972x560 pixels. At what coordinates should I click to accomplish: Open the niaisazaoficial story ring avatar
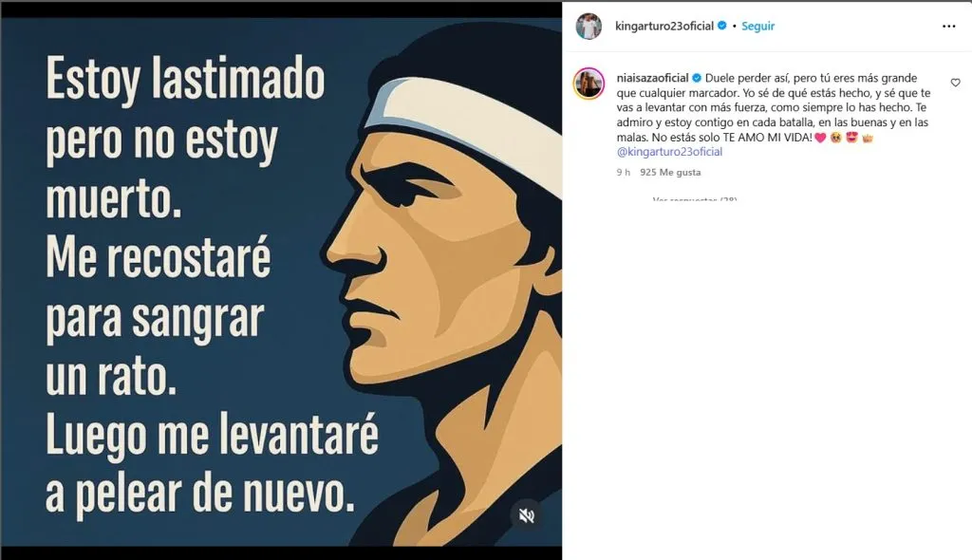pyautogui.click(x=589, y=84)
